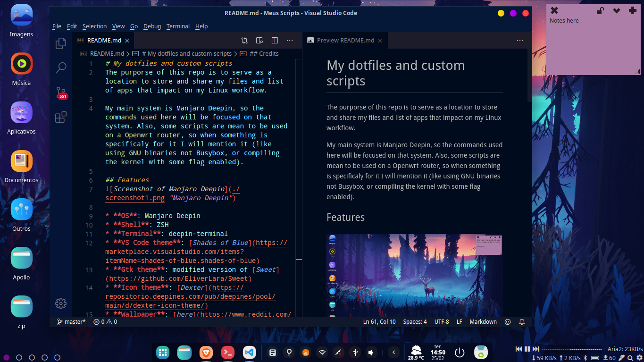Pause playback in the desktop media widget
Image resolution: width=644 pixels, height=362 pixels.
click(527, 349)
